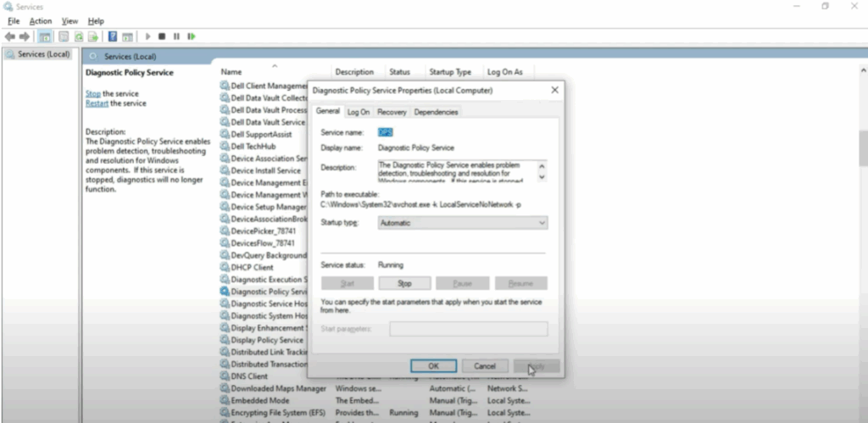Click gear icon beside DNS Client
Viewport: 868px width, 423px height.
(224, 376)
